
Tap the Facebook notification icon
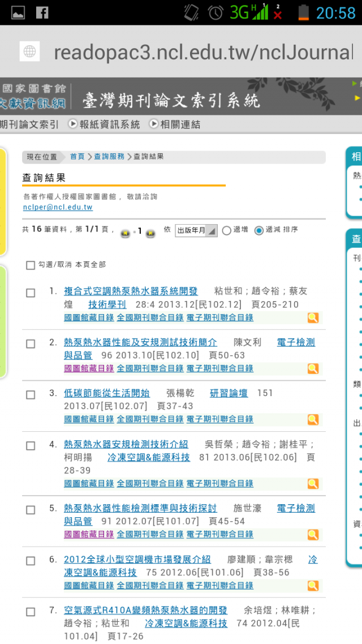42,12
